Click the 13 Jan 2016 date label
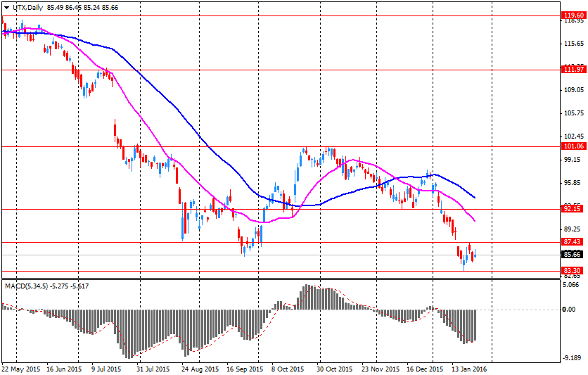This screenshot has width=588, height=375. tap(469, 369)
